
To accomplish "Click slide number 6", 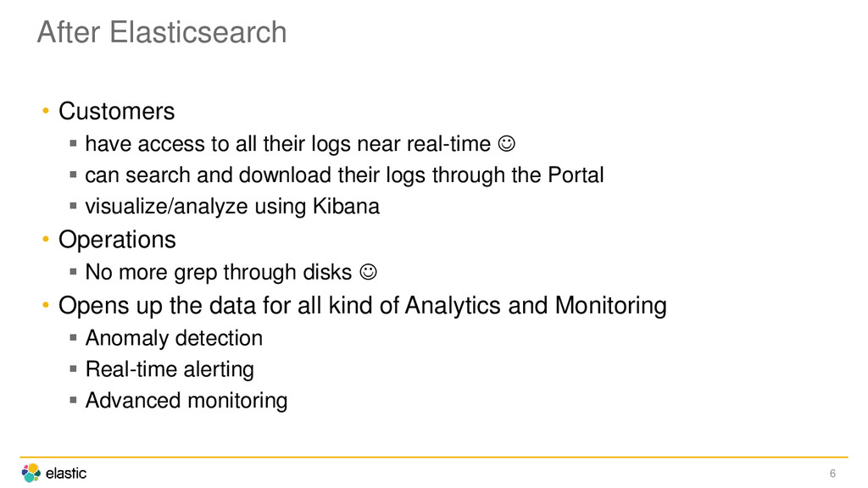I will (832, 474).
